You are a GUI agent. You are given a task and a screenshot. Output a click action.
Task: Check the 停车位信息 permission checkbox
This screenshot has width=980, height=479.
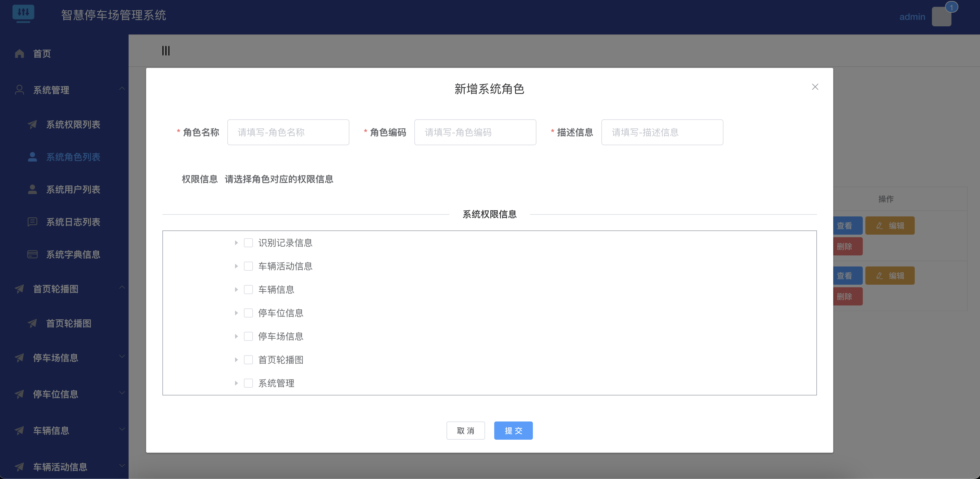(x=248, y=313)
